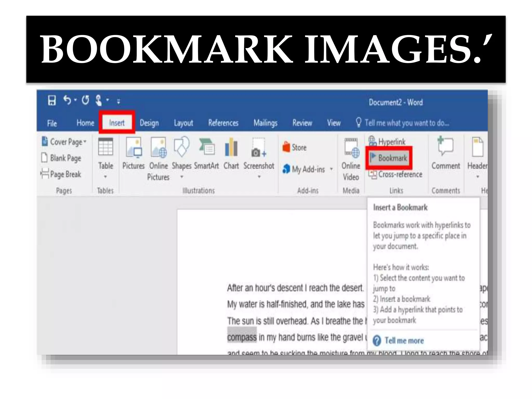
Task: Click the Hyperlink button
Action: [x=387, y=141]
